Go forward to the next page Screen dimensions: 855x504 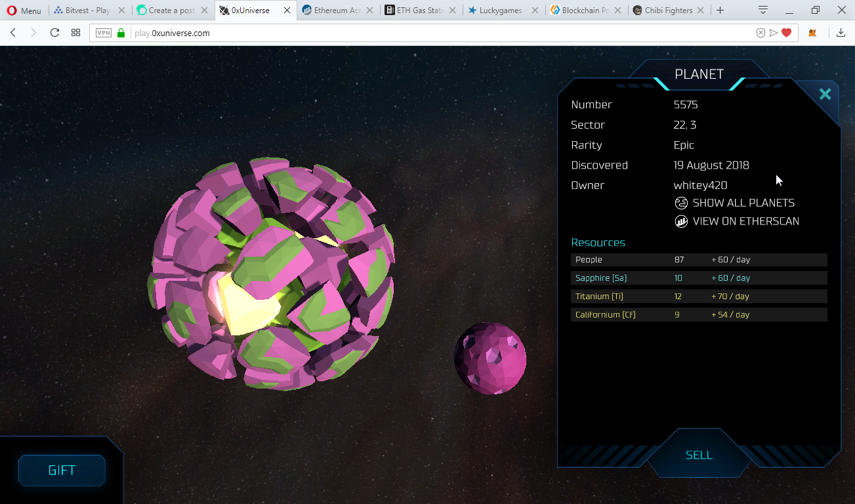[33, 33]
